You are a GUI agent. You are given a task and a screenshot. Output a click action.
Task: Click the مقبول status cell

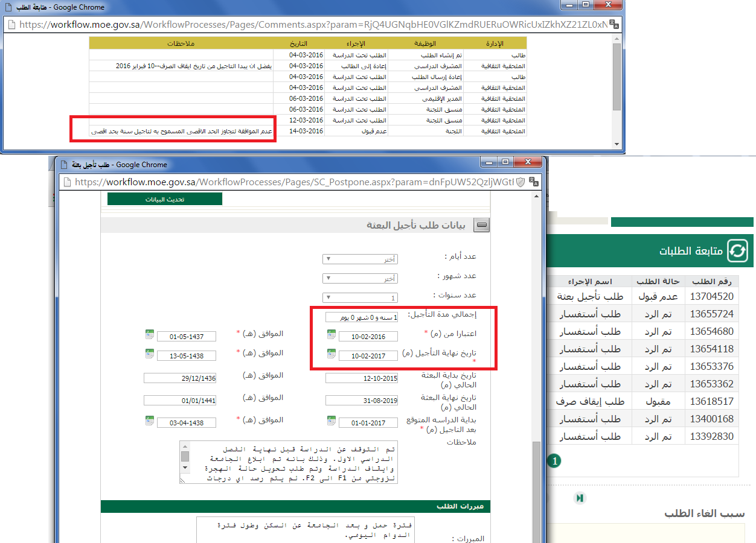tap(658, 401)
